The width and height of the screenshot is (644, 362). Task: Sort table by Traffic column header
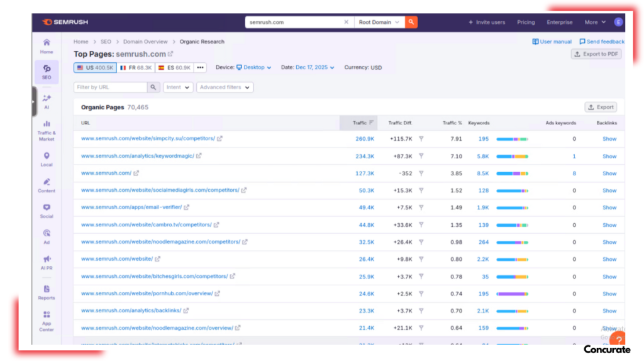[x=360, y=123]
